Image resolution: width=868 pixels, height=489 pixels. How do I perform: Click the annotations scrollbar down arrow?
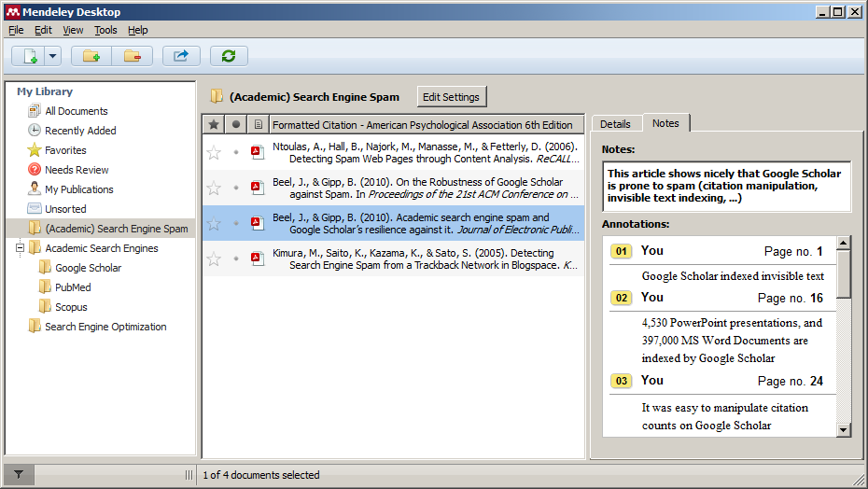843,430
